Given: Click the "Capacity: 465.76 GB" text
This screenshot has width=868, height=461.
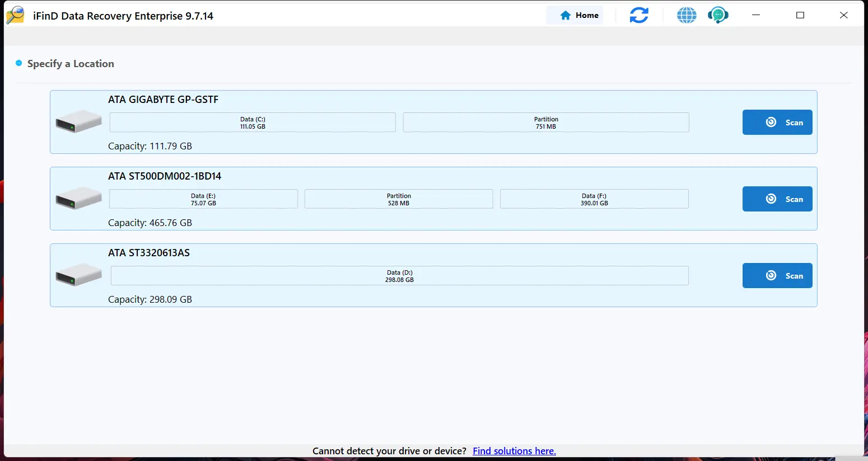Looking at the screenshot, I should point(150,223).
